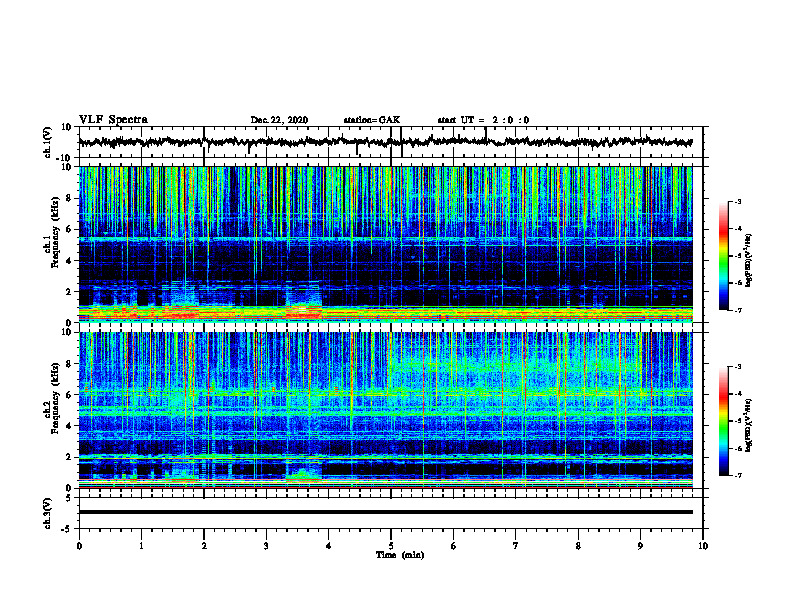Click the "VLF Spectra" title text

[113, 120]
